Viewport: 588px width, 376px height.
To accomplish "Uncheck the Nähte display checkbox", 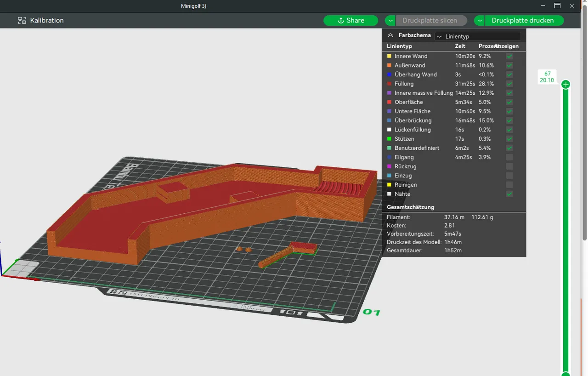I will click(x=509, y=194).
